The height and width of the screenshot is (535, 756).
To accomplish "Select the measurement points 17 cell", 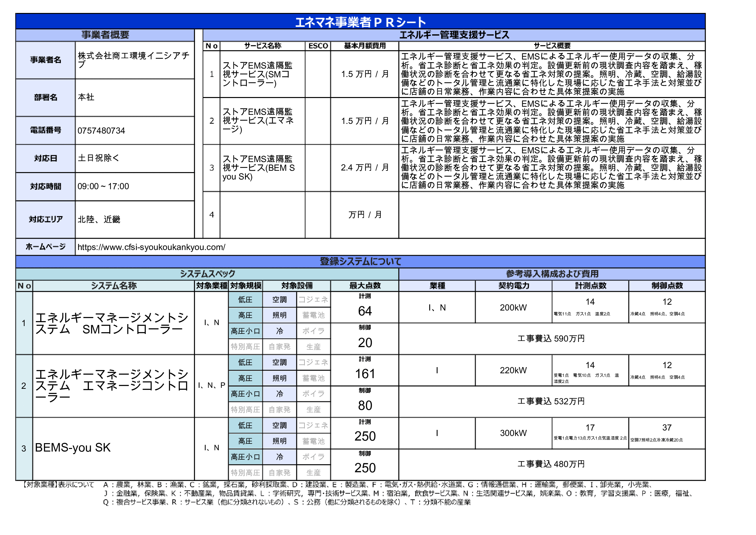I will point(591,433).
